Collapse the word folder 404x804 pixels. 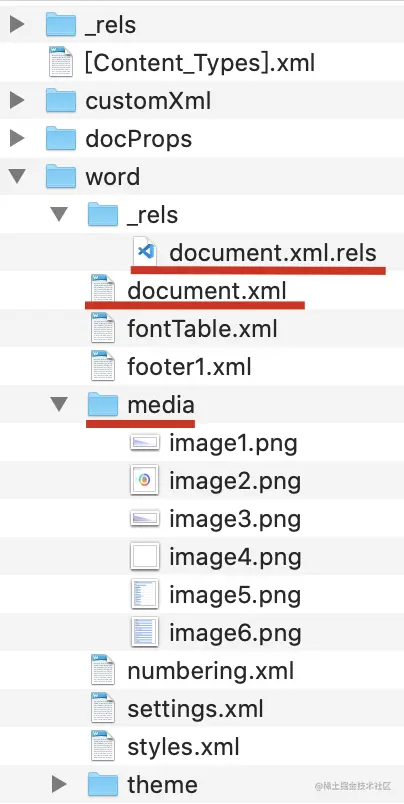point(17,176)
